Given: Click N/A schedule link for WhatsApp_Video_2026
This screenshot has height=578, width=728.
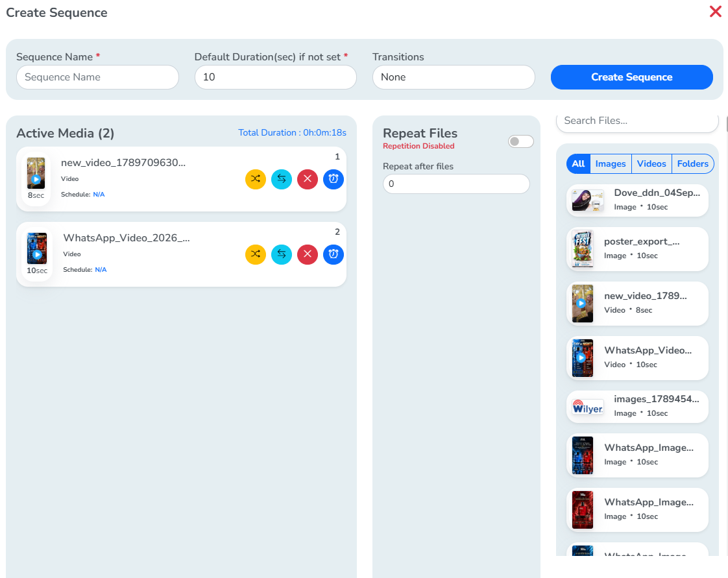Looking at the screenshot, I should click(x=101, y=270).
